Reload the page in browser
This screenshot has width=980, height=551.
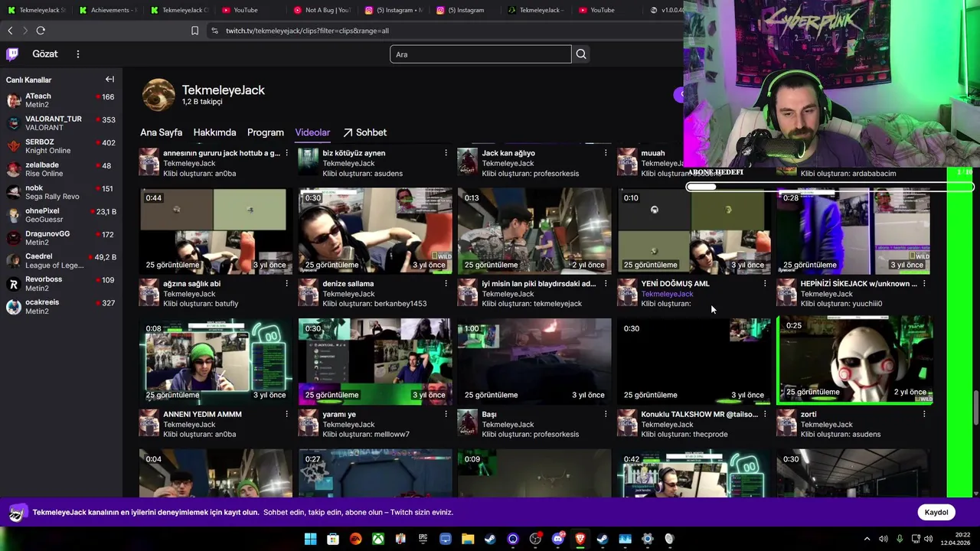[x=41, y=31]
